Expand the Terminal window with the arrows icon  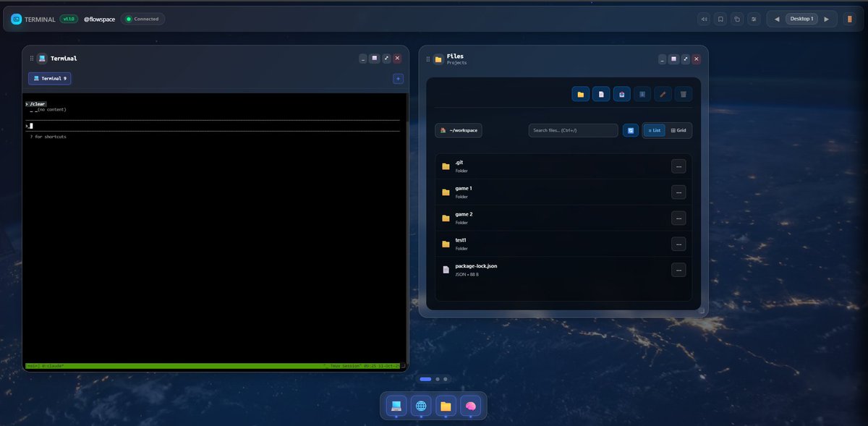pos(386,59)
